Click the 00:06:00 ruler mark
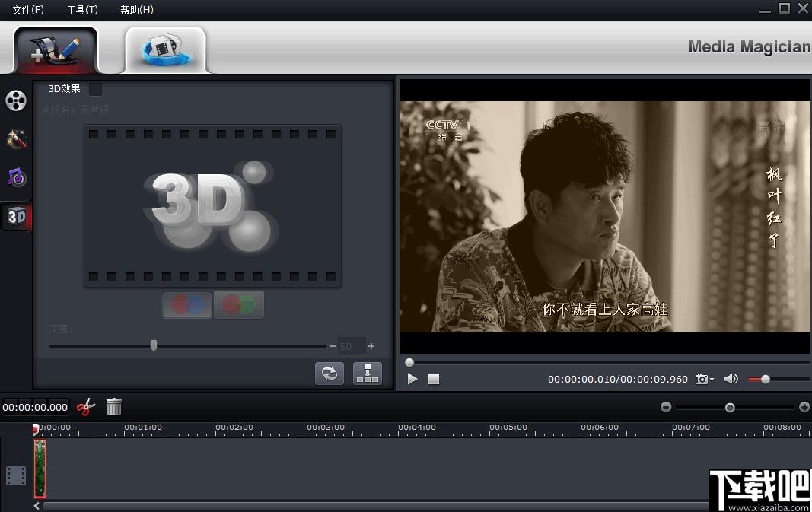The width and height of the screenshot is (812, 512). point(599,428)
